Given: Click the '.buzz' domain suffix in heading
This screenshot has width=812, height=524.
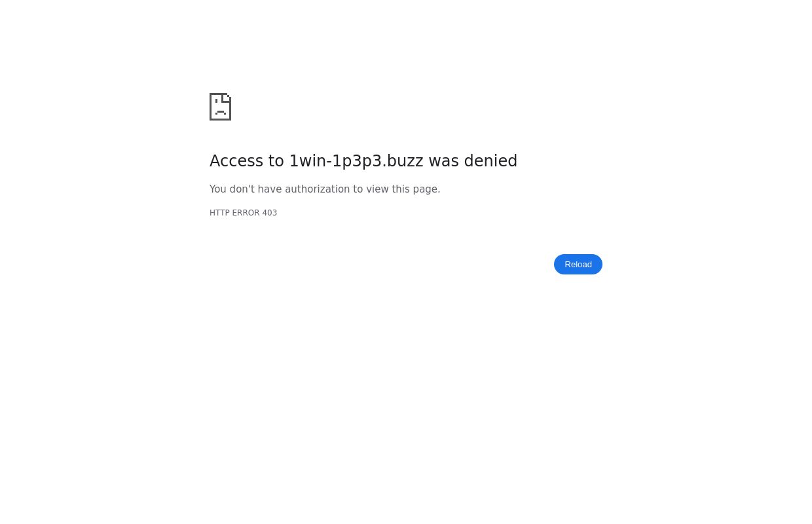Looking at the screenshot, I should tap(403, 161).
